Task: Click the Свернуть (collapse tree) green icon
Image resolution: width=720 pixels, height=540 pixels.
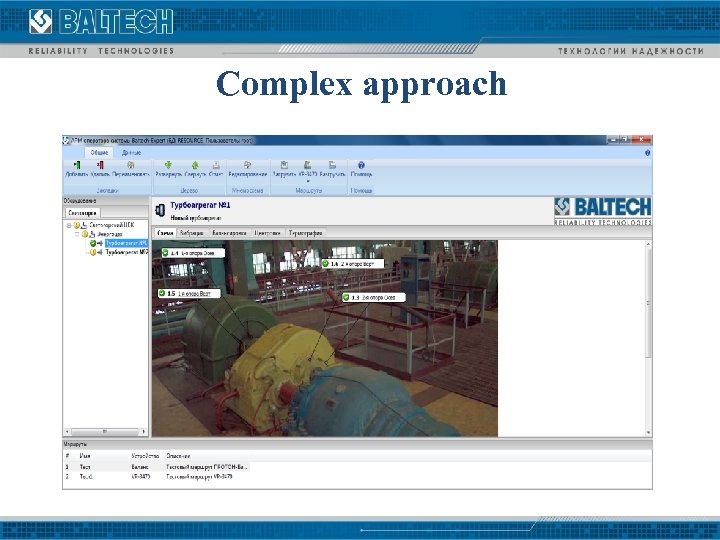Action: tap(195, 165)
